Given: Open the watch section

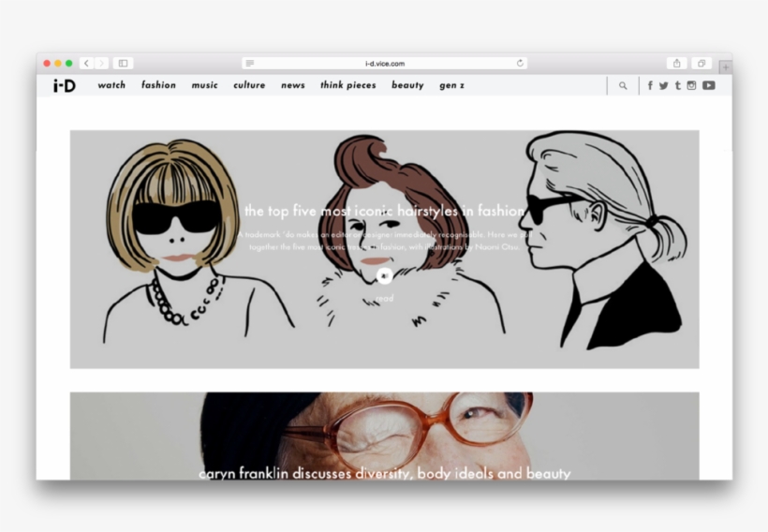Looking at the screenshot, I should click(x=111, y=85).
